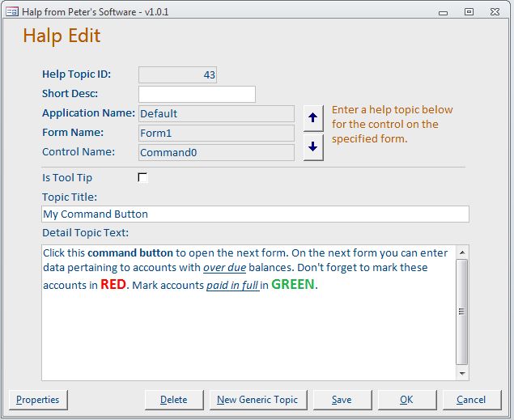Click the Form Name field showing Form1
The image size is (514, 420).
pyautogui.click(x=216, y=133)
